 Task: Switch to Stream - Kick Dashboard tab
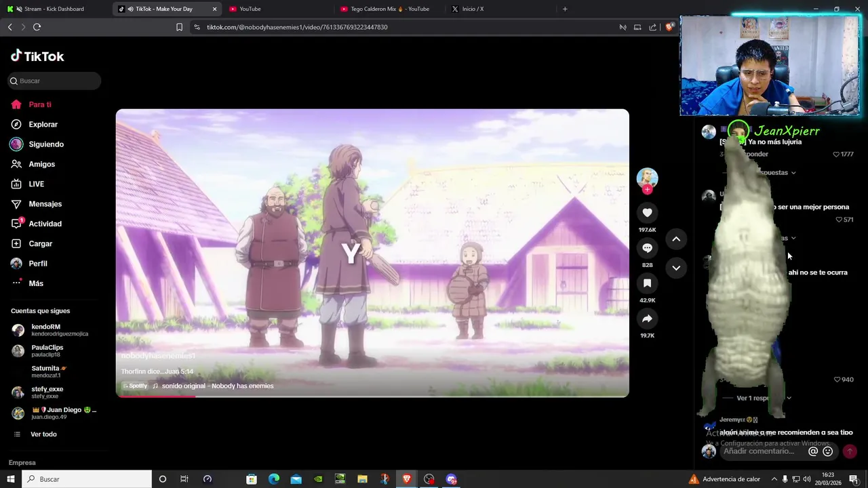click(x=54, y=9)
